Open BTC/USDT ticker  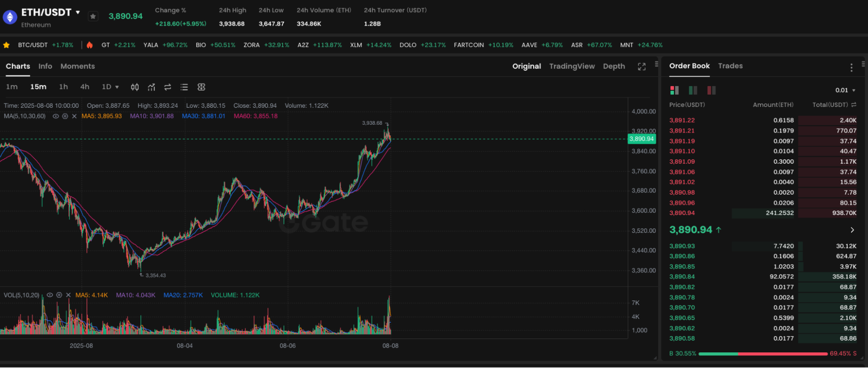point(46,45)
